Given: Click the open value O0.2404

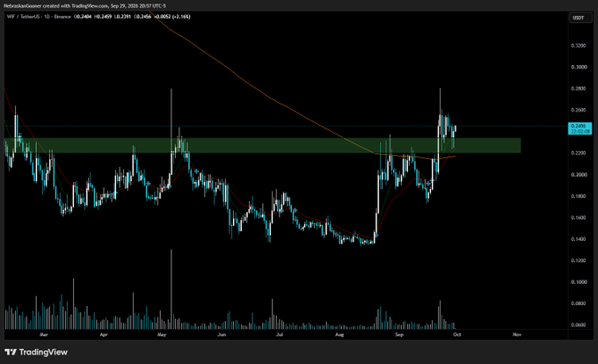Looking at the screenshot, I should 83,17.
